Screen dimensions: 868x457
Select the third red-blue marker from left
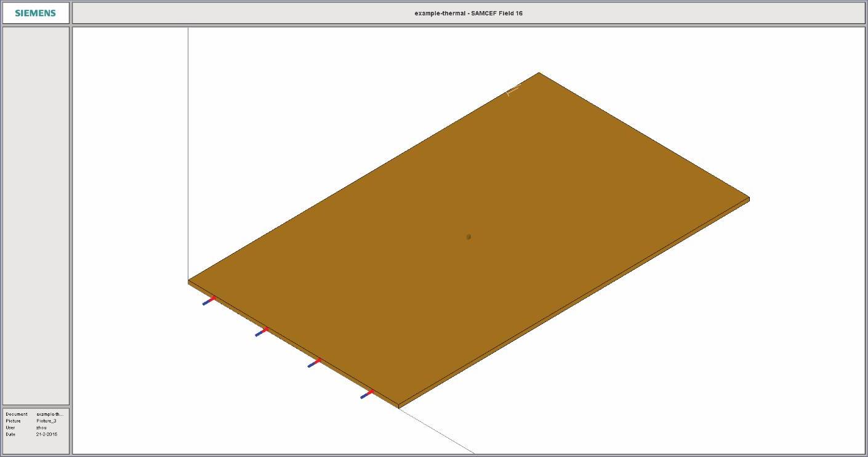pyautogui.click(x=315, y=363)
